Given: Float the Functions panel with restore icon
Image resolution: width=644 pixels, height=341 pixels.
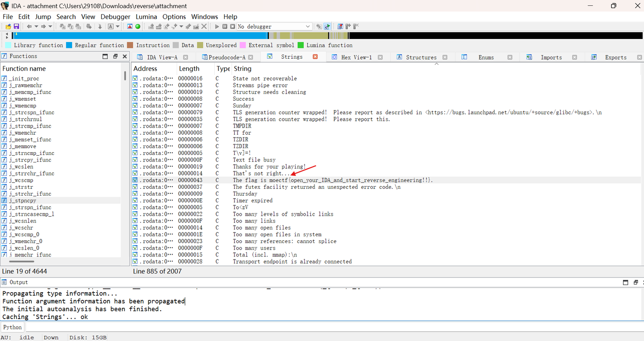Looking at the screenshot, I should (115, 56).
